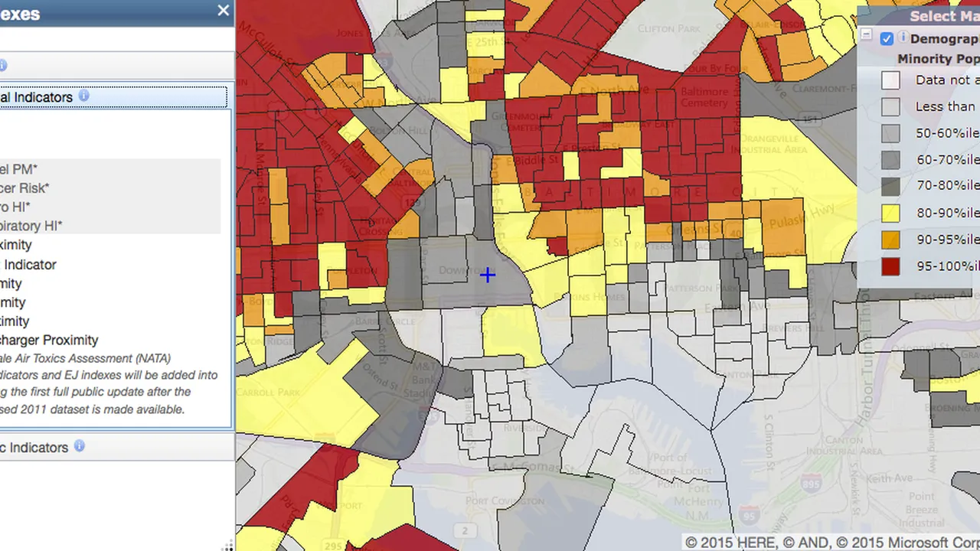This screenshot has height=551, width=980.
Task: Expand the Demographic Indicators accordion section
Action: coord(34,448)
